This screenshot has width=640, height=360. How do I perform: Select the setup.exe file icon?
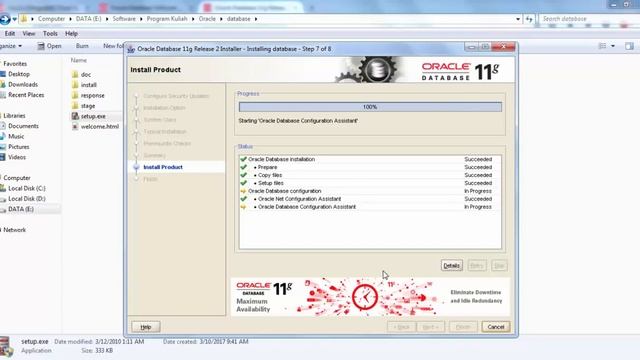click(x=75, y=116)
